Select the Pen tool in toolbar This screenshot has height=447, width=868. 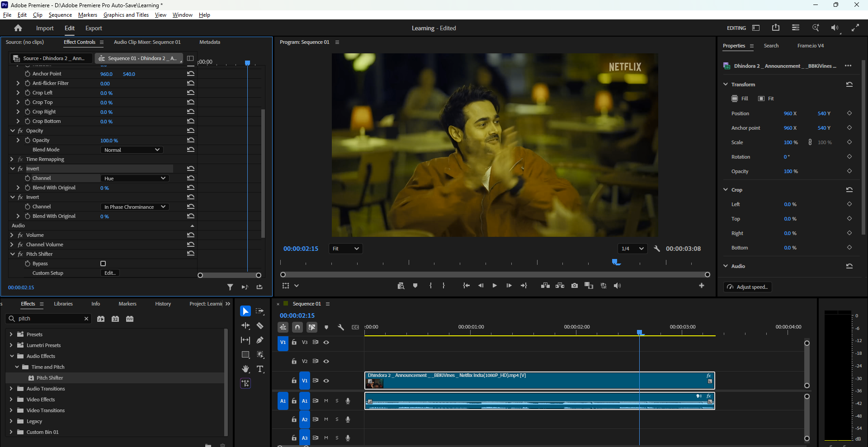(x=260, y=340)
